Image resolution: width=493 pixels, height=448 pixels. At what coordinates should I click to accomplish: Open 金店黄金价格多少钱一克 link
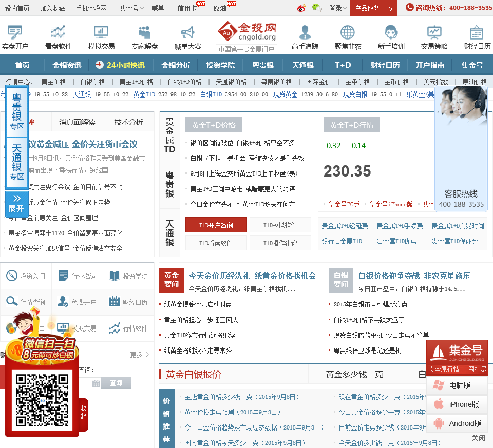241,397
